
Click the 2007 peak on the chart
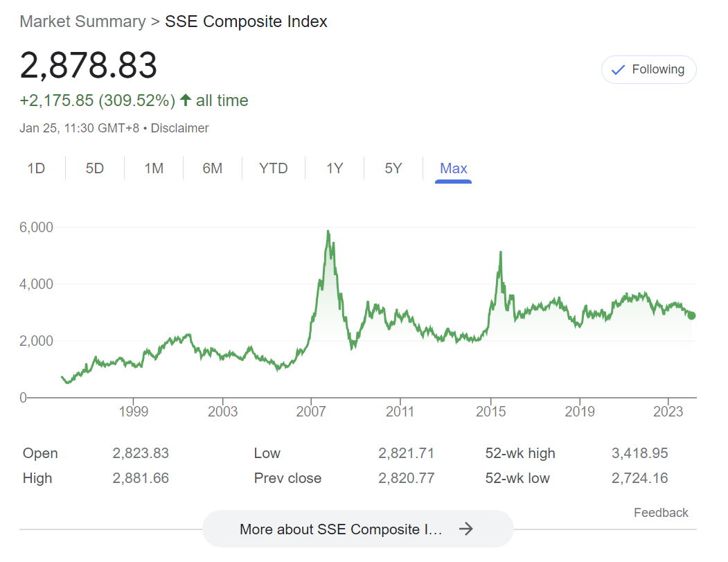328,231
